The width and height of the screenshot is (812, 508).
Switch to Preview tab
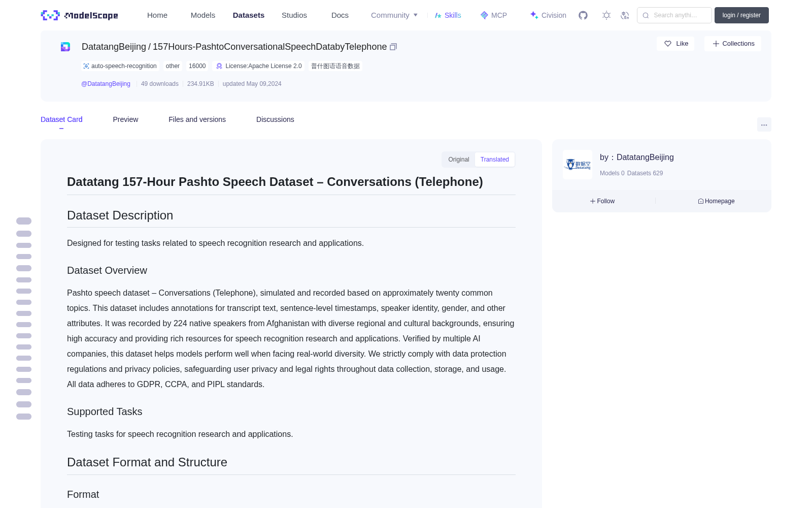coord(125,119)
